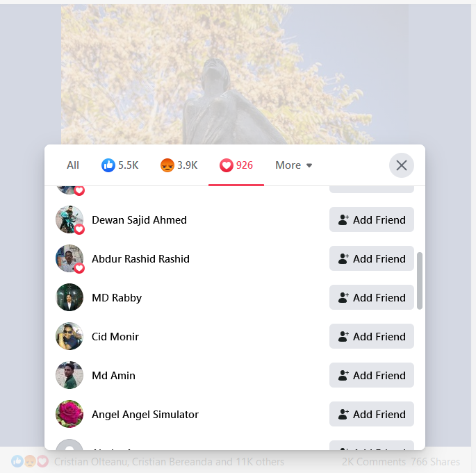
Task: Add Md Amin as a friend
Action: pyautogui.click(x=372, y=375)
